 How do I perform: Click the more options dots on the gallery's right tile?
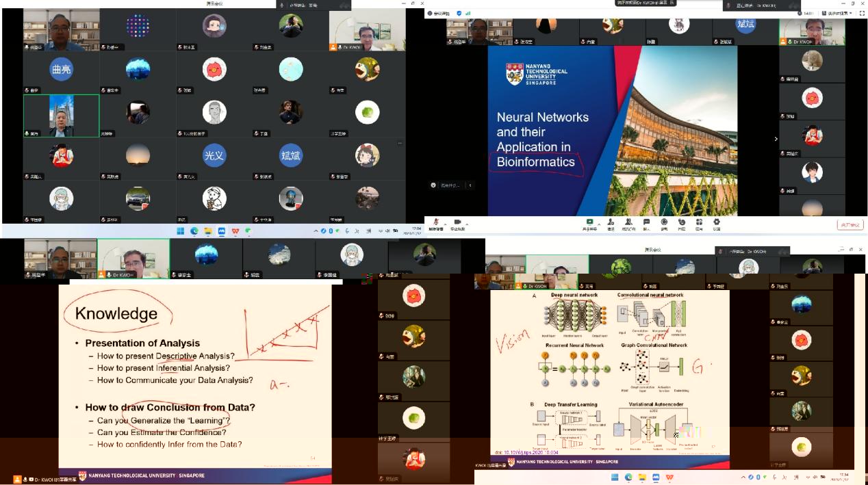pyautogui.click(x=400, y=143)
